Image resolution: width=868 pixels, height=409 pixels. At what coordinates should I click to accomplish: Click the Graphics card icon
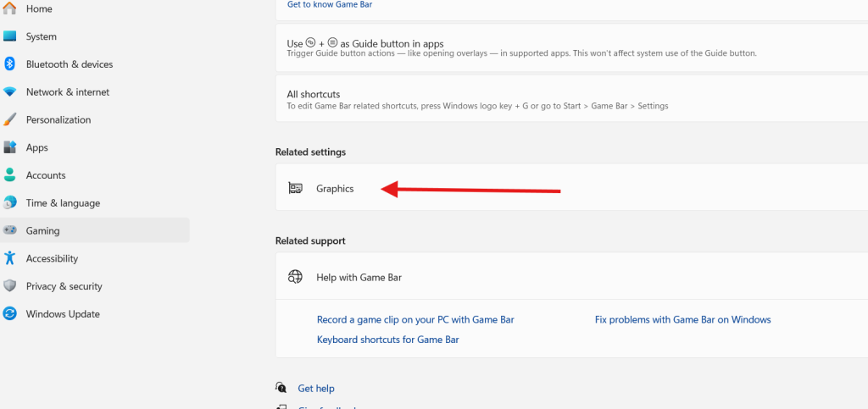coord(295,188)
